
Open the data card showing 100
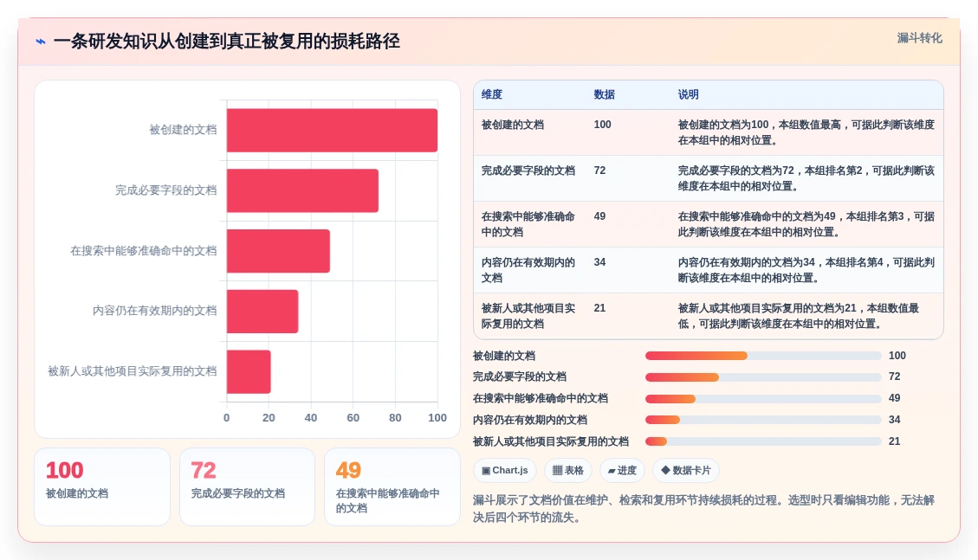pyautogui.click(x=102, y=486)
